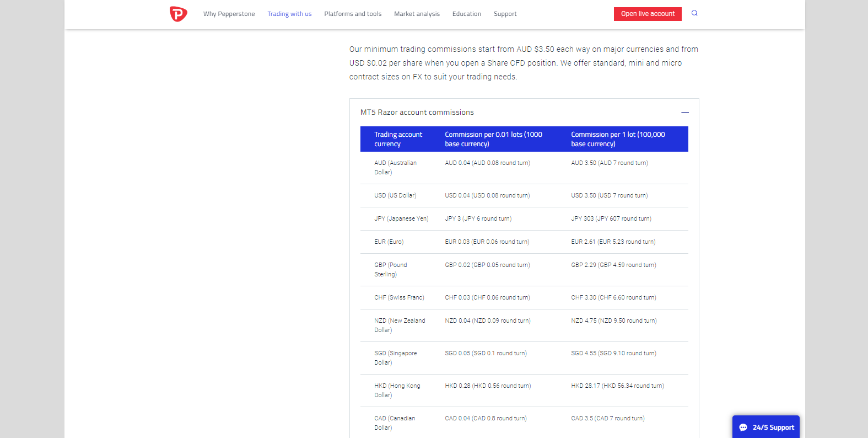Select the USD (US Dollar) row label
This screenshot has height=438, width=868.
tap(395, 195)
